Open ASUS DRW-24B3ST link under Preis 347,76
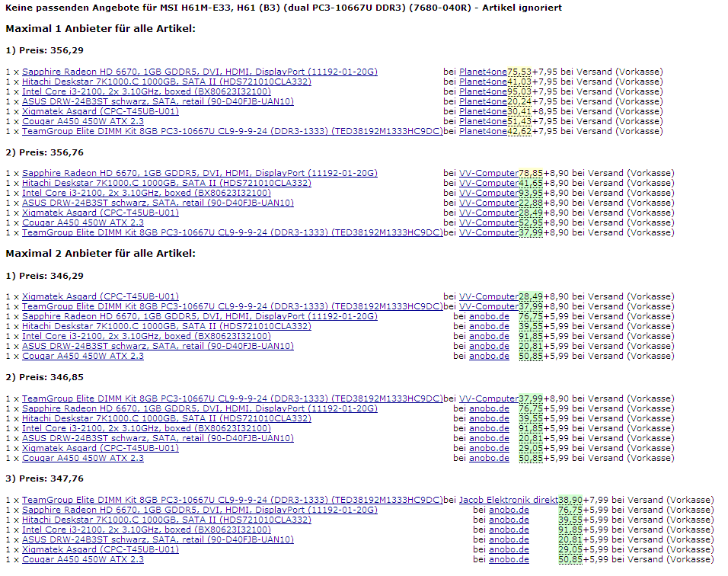This screenshot has height=576, width=728. 158,539
